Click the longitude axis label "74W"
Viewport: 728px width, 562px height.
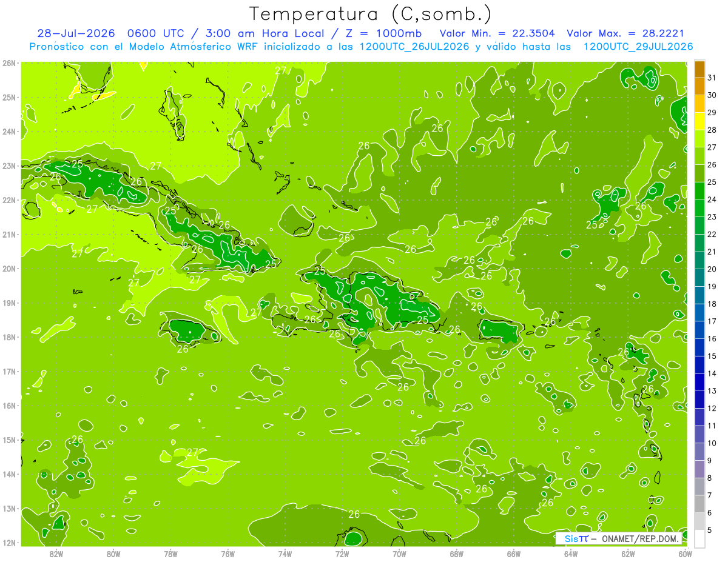point(285,554)
